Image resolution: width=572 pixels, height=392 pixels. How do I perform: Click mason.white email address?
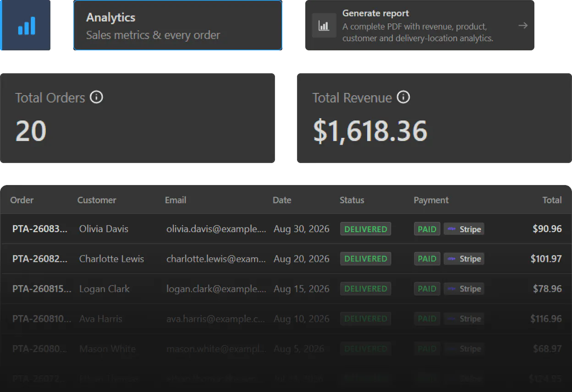coord(216,349)
